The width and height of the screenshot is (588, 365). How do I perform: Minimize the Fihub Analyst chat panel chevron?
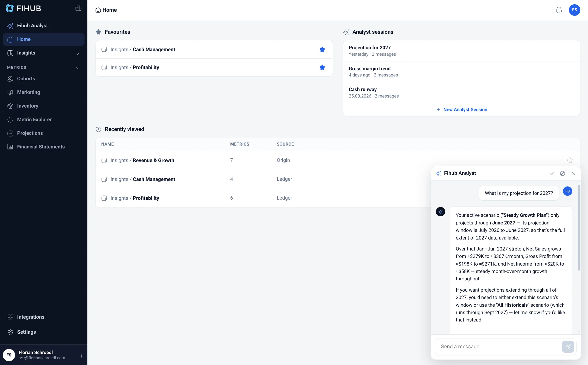click(551, 173)
